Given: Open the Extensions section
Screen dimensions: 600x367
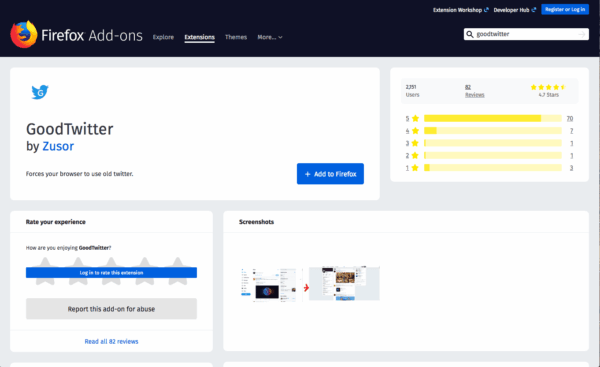Looking at the screenshot, I should (x=199, y=37).
